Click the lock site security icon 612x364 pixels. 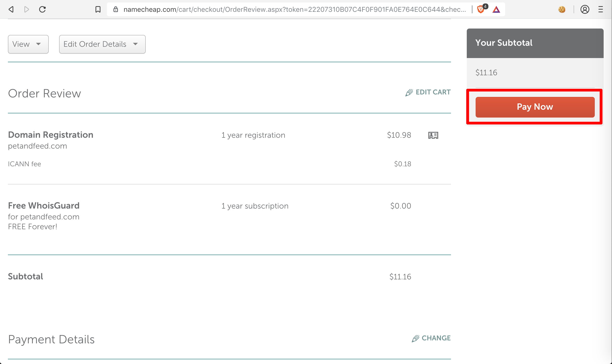116,9
